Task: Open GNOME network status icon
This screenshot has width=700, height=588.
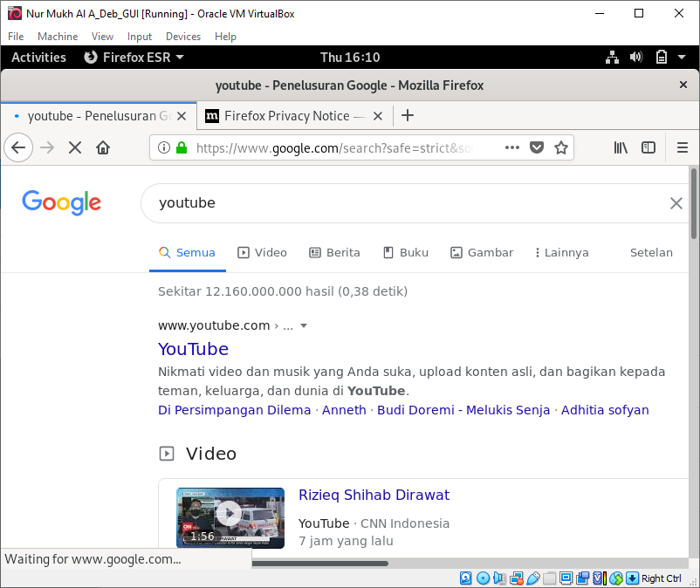Action: [612, 57]
